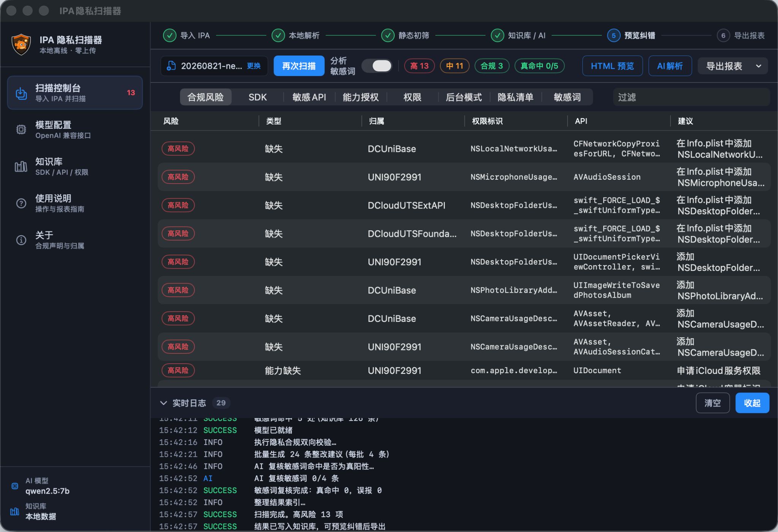
Task: Open the 能力授权 tab
Action: (x=361, y=97)
